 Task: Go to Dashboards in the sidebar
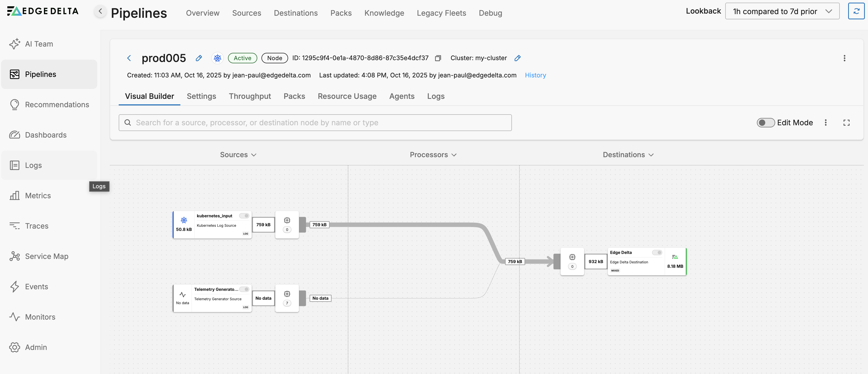[45, 135]
